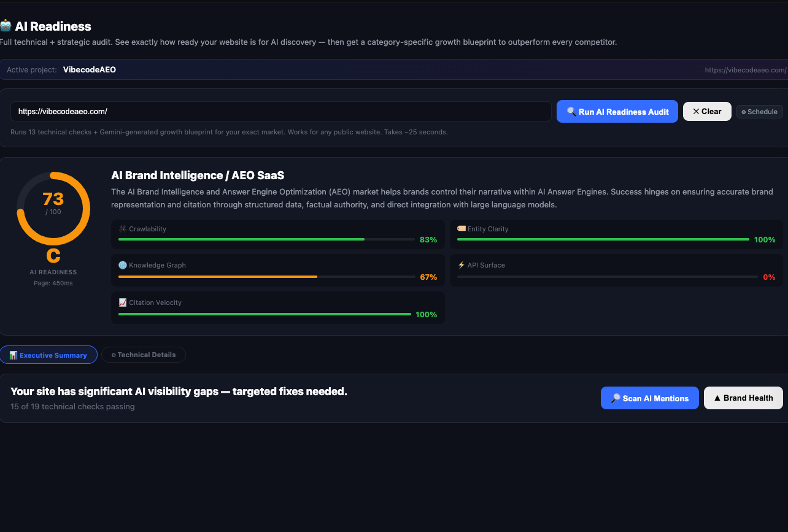This screenshot has width=788, height=532.
Task: Click the API Surface progress bar
Action: [608, 277]
